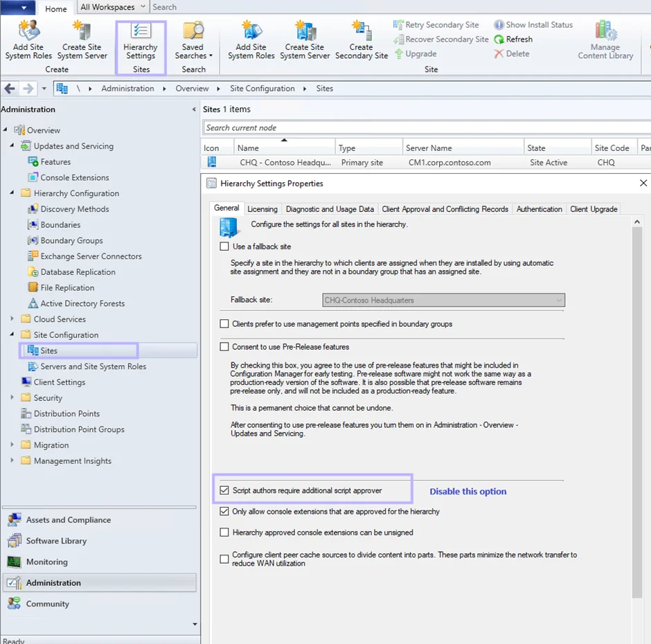Open Distribution Point Groups node
The height and width of the screenshot is (644, 651).
click(73, 430)
